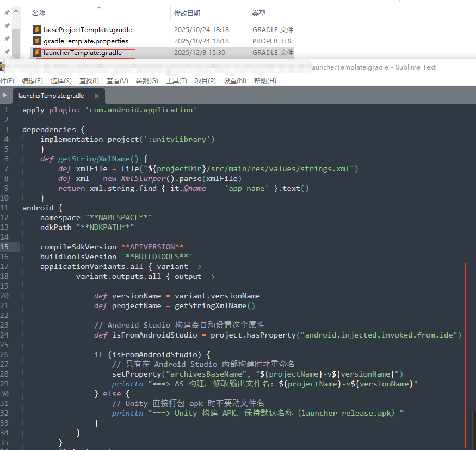Click XmlSlurper on line 8
Image resolution: width=476 pixels, height=450 pixels.
(x=144, y=179)
